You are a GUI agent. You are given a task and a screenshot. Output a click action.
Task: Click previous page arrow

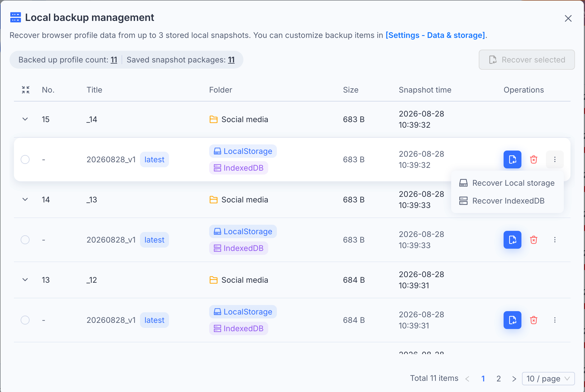pyautogui.click(x=467, y=379)
